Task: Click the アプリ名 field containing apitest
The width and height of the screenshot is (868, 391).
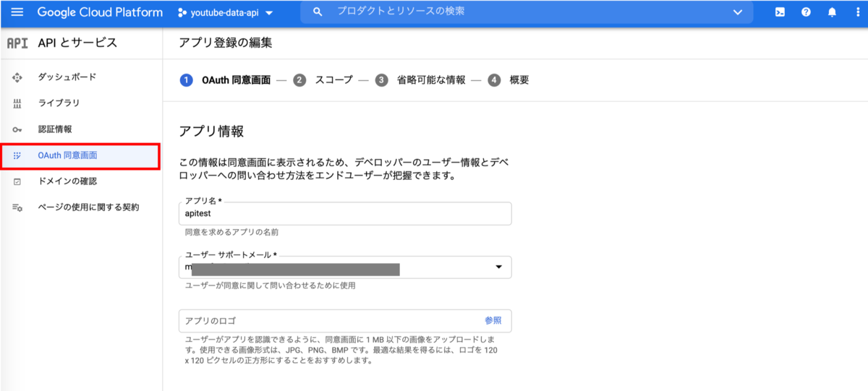Action: click(345, 214)
